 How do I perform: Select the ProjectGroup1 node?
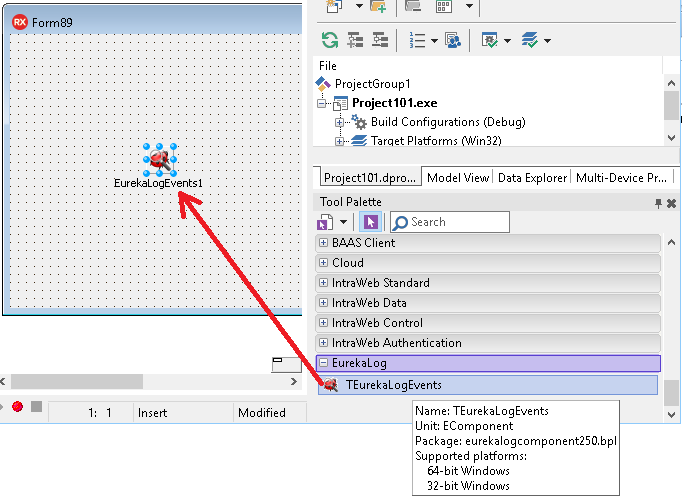tap(372, 84)
